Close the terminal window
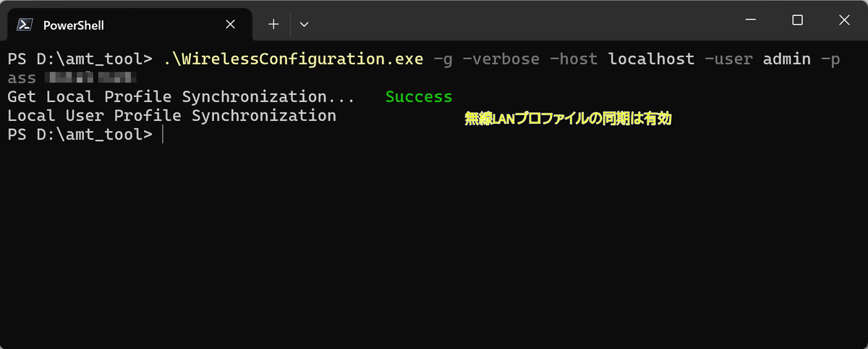868x349 pixels. pos(844,20)
